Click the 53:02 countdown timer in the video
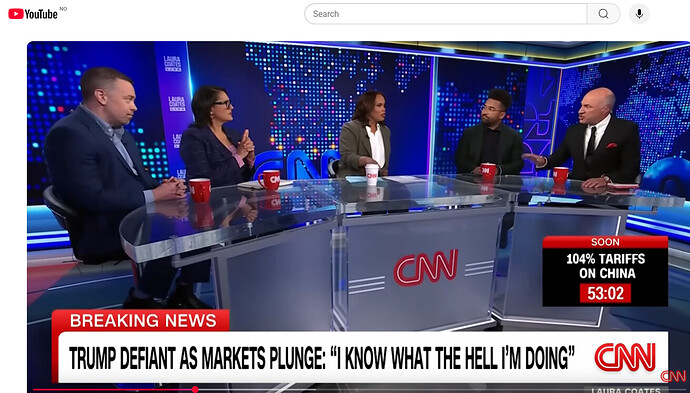 pyautogui.click(x=606, y=293)
